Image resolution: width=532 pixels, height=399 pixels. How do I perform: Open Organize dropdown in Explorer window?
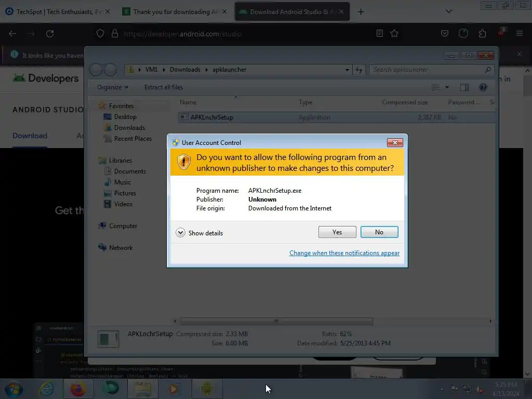click(x=113, y=87)
